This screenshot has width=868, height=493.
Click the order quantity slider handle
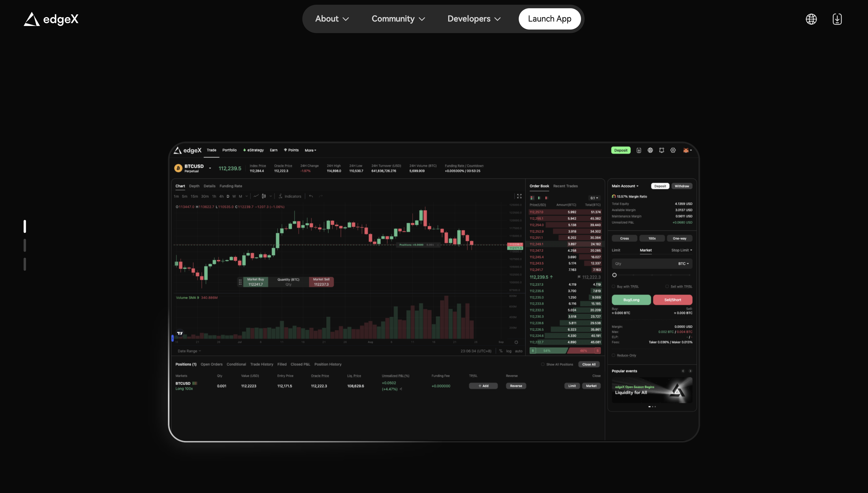click(x=614, y=275)
